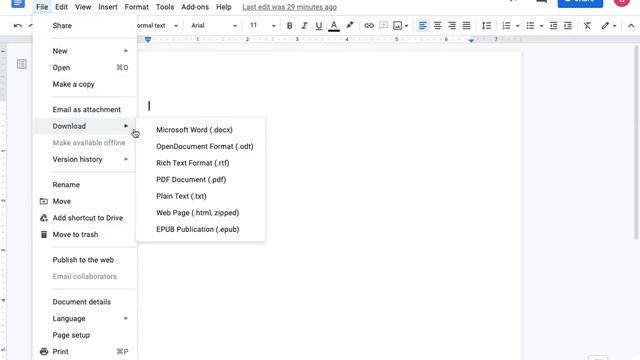Click the Print printer icon

point(44,351)
